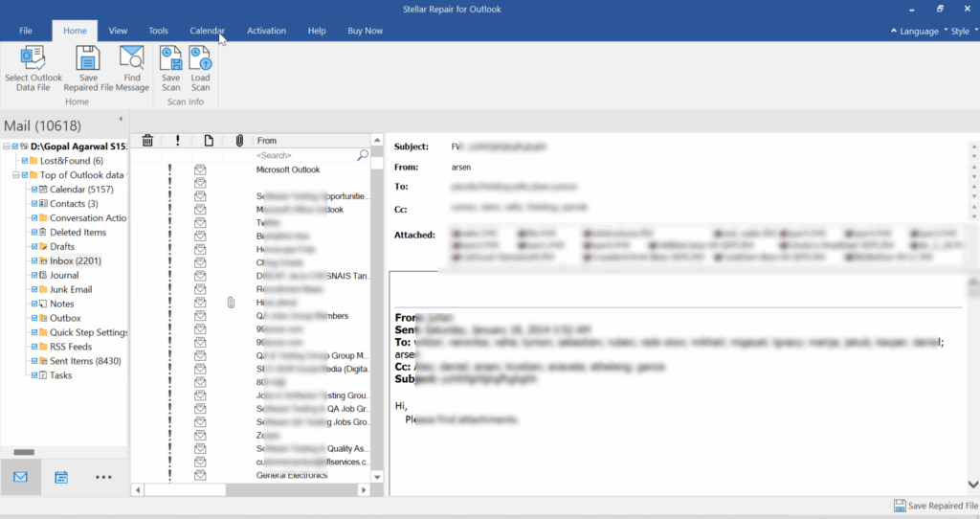Click Save Repaired File in status bar

click(x=936, y=506)
